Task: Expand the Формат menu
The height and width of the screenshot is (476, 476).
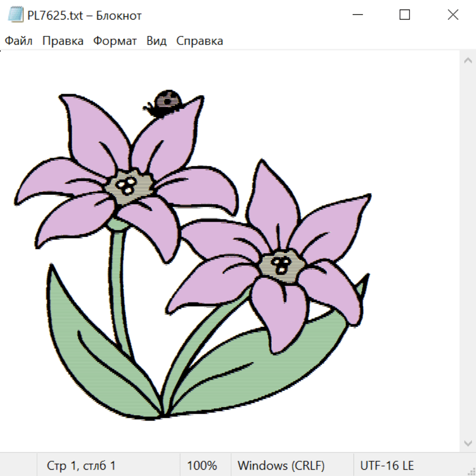Action: pos(115,41)
